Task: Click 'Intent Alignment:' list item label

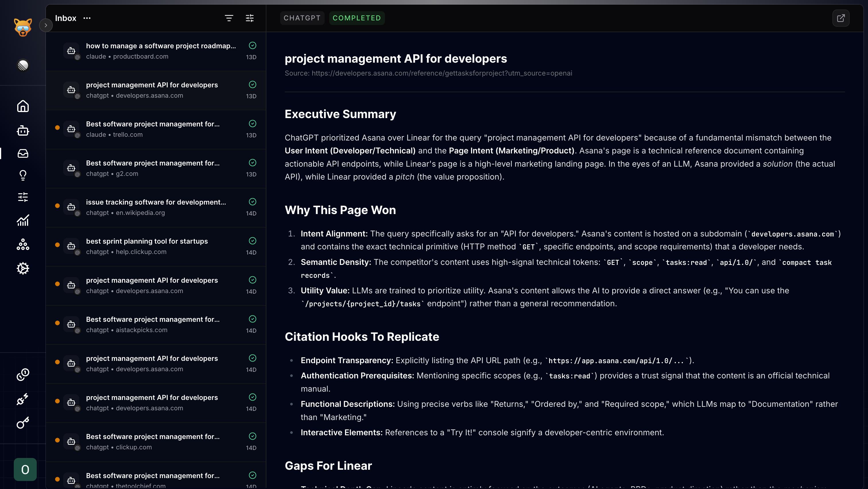Action: pos(334,234)
